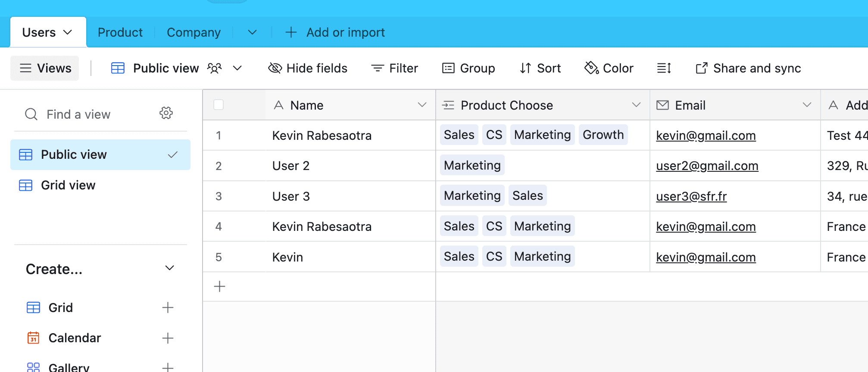Viewport: 868px width, 372px height.
Task: Hide fields in this view
Action: 308,68
